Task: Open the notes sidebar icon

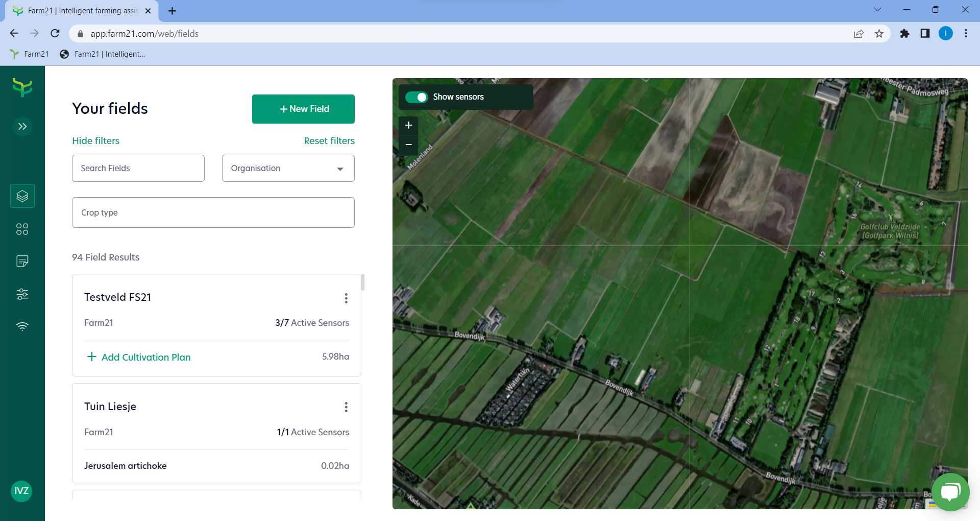Action: click(x=22, y=261)
